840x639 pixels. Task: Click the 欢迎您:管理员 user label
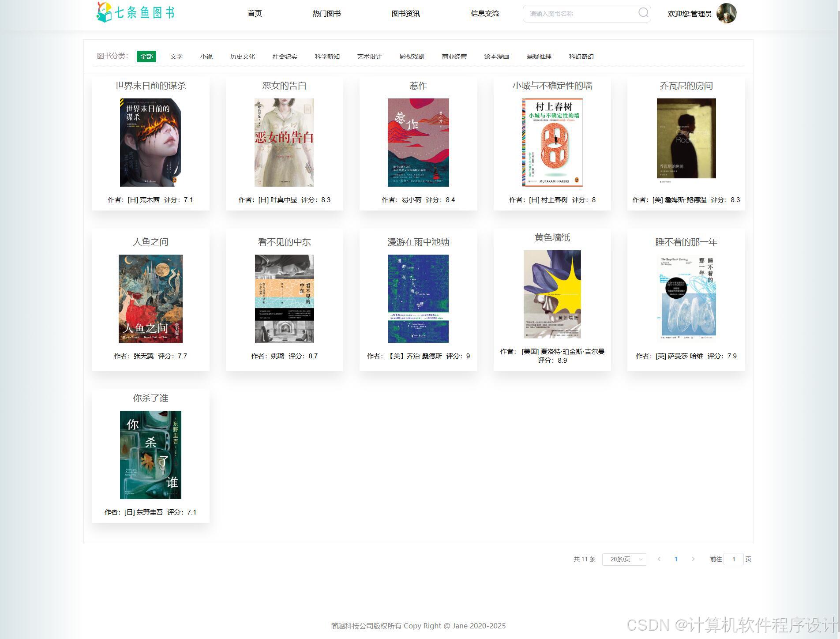pos(690,14)
